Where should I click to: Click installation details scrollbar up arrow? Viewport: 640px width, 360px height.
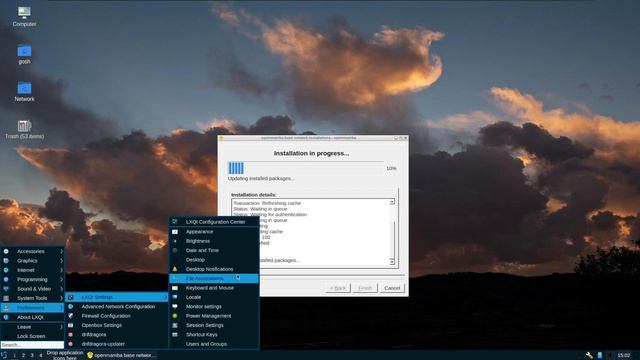[392, 202]
